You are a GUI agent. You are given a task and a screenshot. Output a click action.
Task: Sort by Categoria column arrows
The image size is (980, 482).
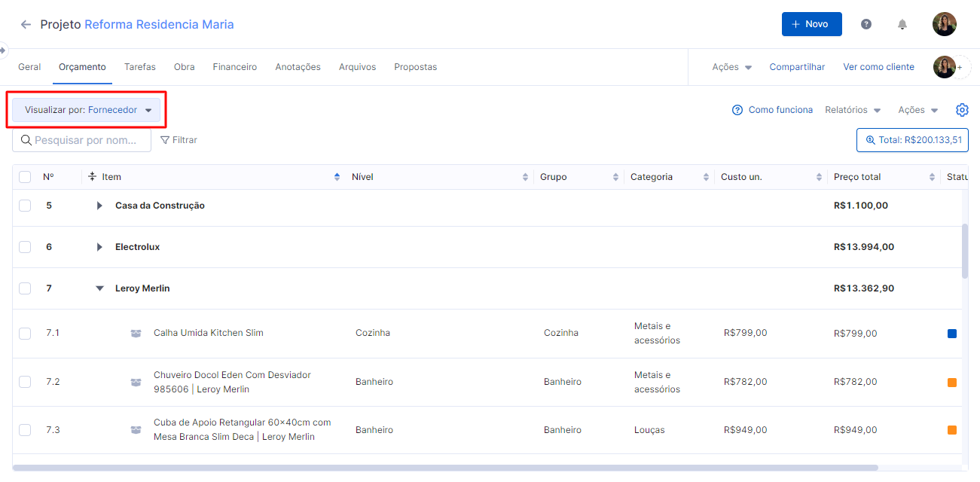point(706,177)
